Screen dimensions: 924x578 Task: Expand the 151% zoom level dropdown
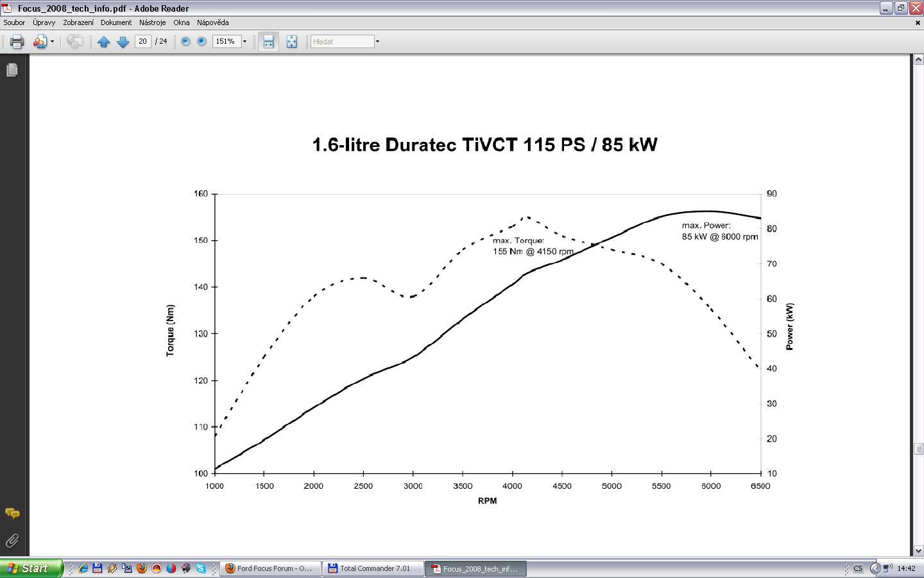click(x=244, y=42)
